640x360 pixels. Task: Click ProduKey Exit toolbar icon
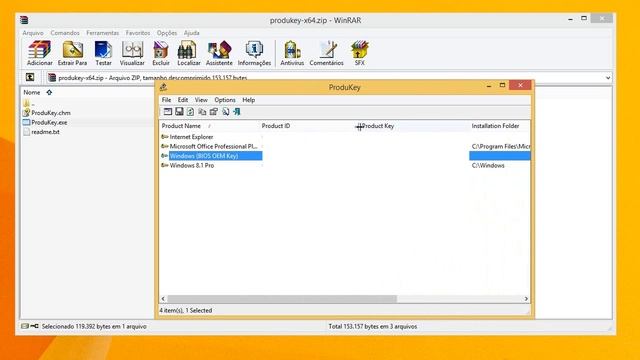[x=237, y=111]
